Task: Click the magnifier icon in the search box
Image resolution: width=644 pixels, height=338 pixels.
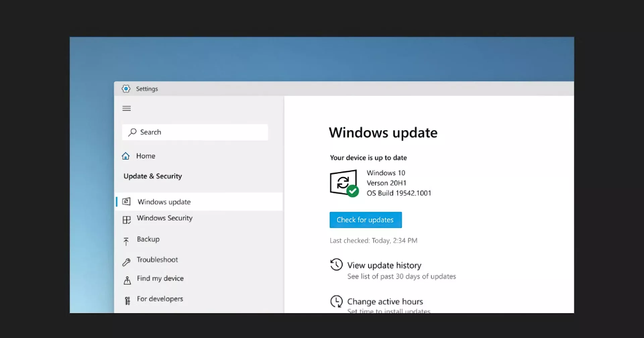Action: tap(132, 132)
